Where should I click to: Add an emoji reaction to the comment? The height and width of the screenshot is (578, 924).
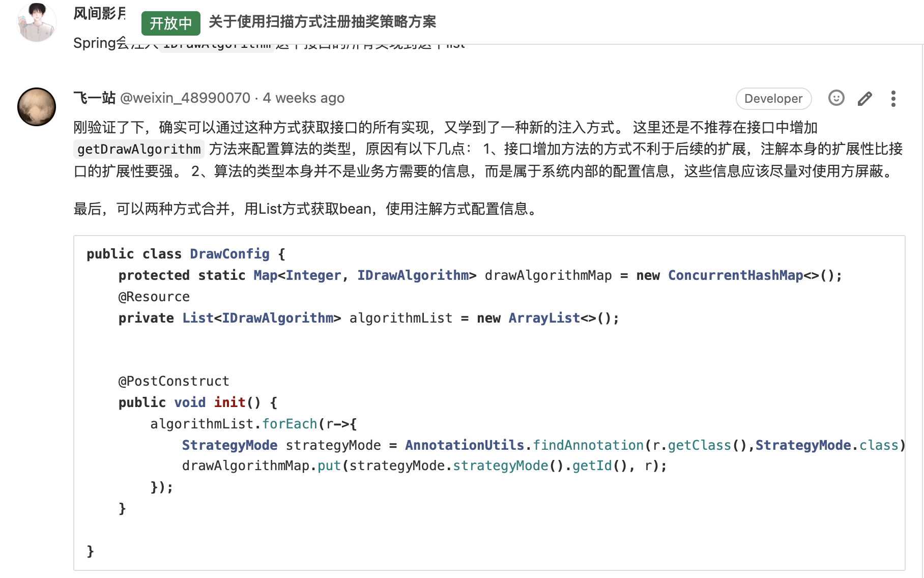click(836, 98)
